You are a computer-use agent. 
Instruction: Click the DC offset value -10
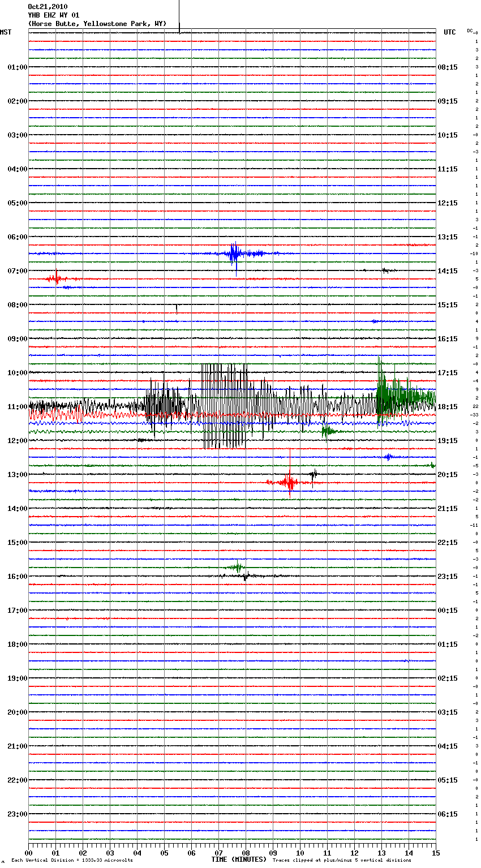point(475,254)
